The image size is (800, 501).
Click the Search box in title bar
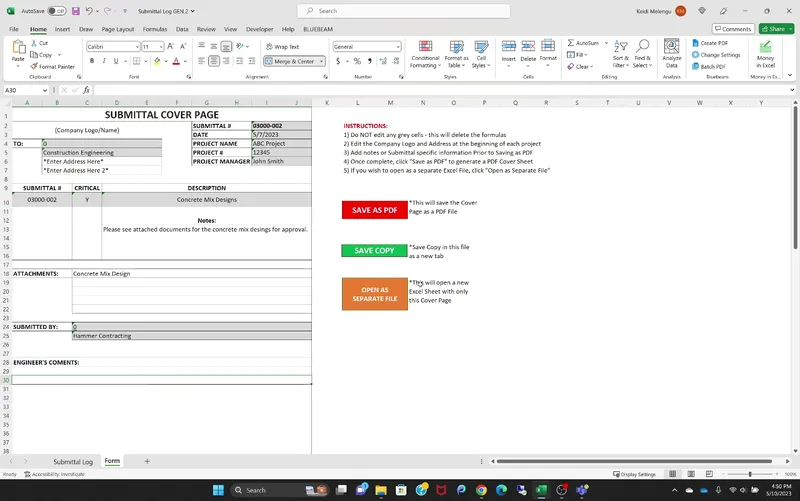coord(404,11)
